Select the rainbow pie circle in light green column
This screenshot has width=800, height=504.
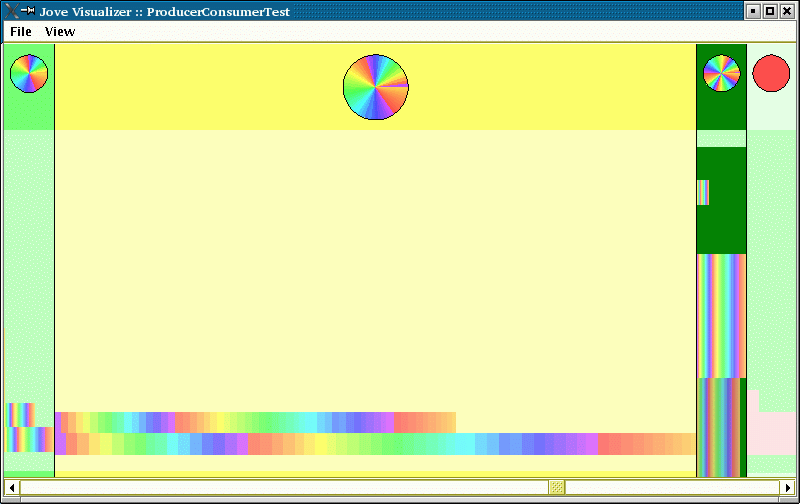[29, 74]
